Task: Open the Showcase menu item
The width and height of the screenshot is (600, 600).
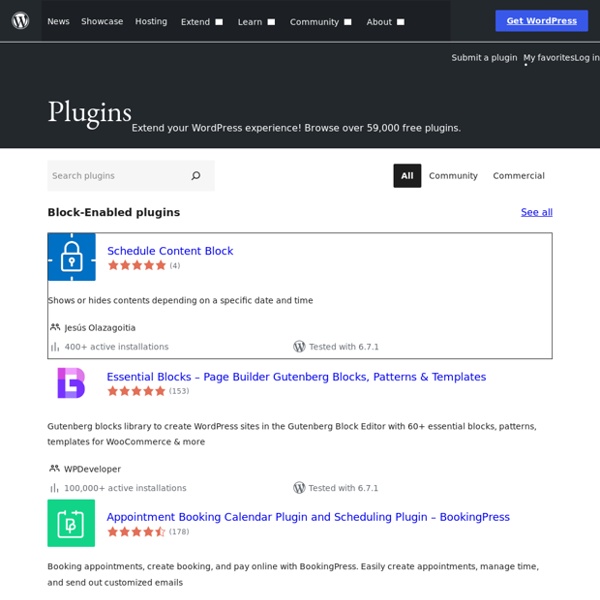Action: pyautogui.click(x=102, y=21)
